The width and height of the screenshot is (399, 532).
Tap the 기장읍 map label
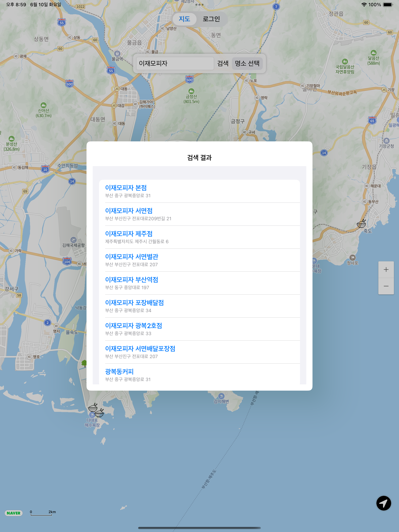click(x=369, y=167)
